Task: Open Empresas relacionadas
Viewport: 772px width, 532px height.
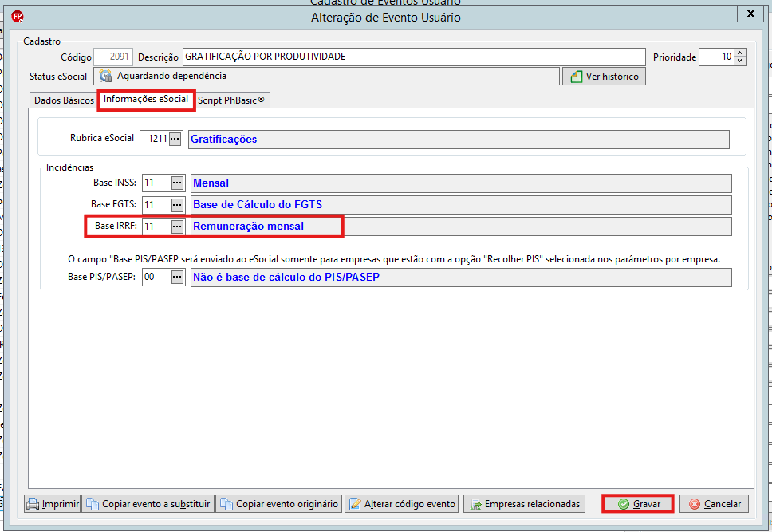Action: (x=524, y=504)
